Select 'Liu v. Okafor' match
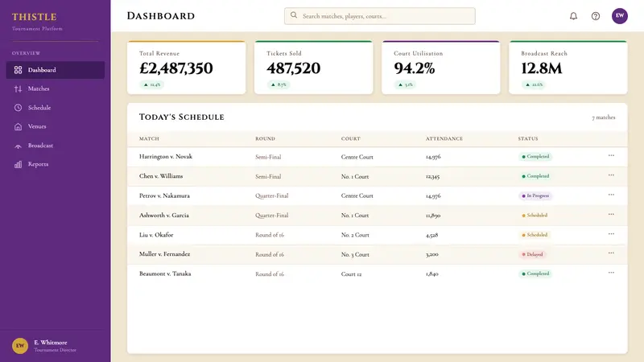Screen dimensions: 644x362 click(x=156, y=235)
